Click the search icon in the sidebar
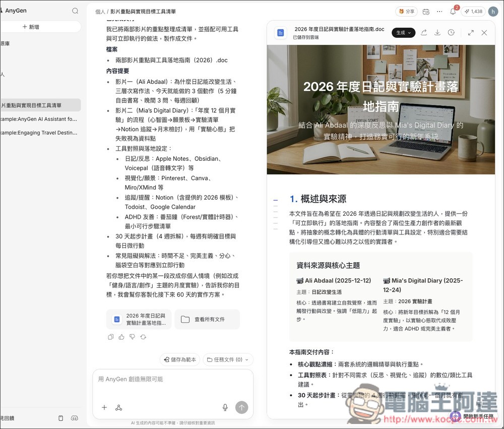 [75, 11]
